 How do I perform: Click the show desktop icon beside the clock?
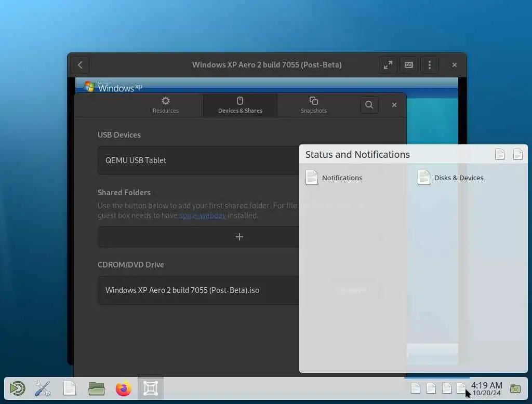[x=515, y=389]
